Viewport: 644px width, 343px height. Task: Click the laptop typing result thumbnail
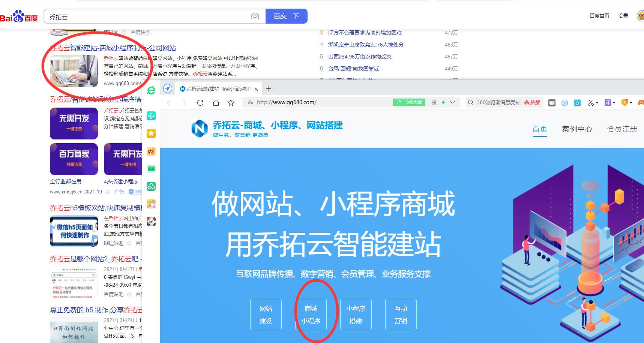coord(74,71)
